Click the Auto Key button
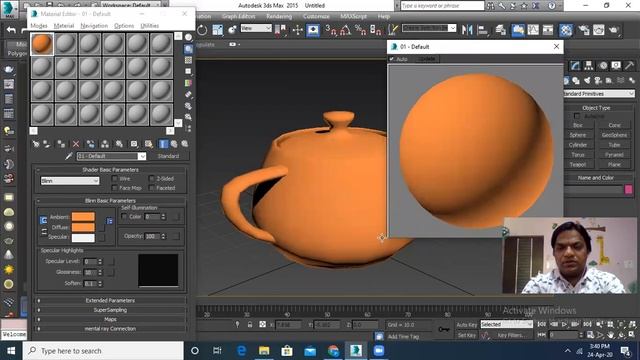Screen dimensions: 640x360 coord(467,325)
